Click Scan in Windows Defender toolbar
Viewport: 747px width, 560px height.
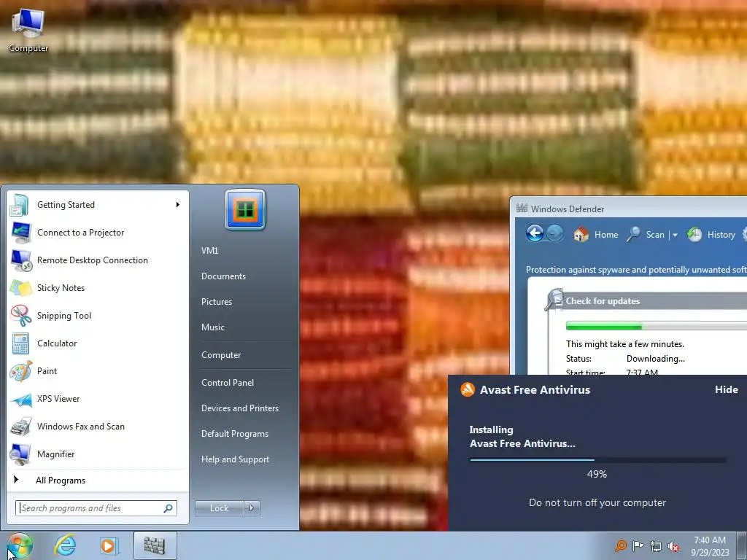click(x=646, y=234)
